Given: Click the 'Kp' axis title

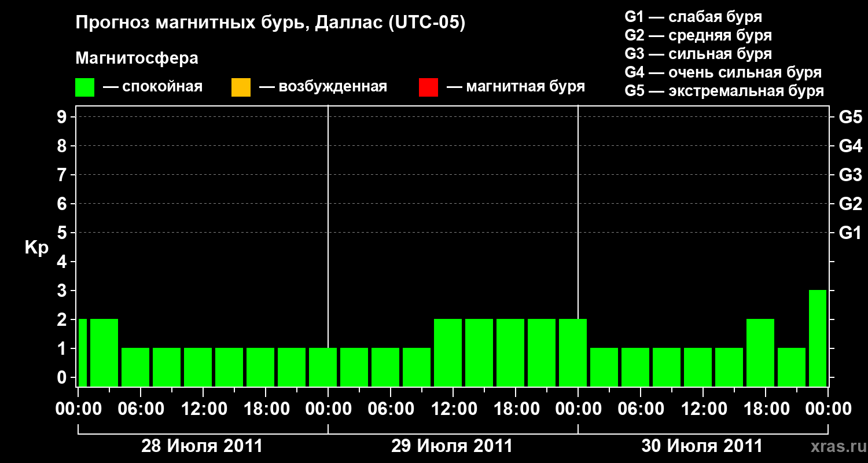Looking at the screenshot, I should pos(36,248).
